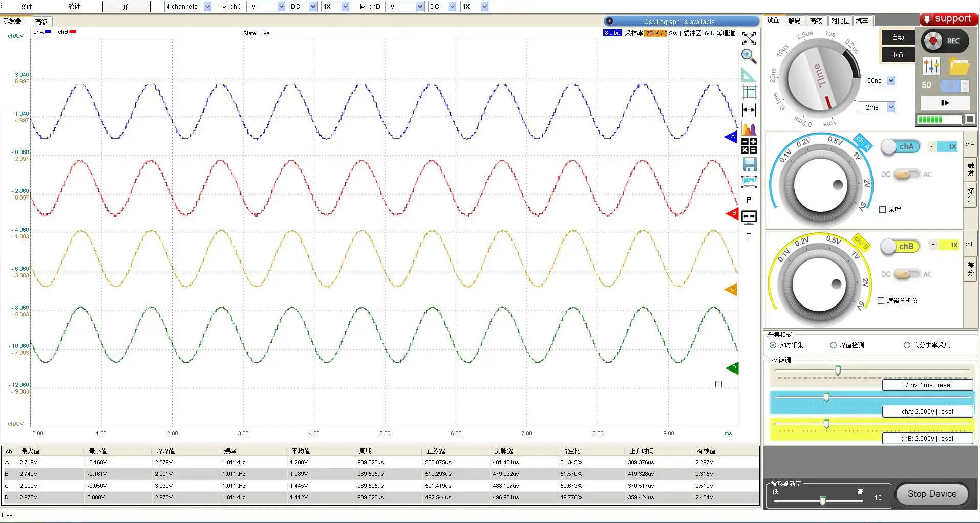Toggle the chA channel switch
The height and width of the screenshot is (523, 980).
[900, 147]
